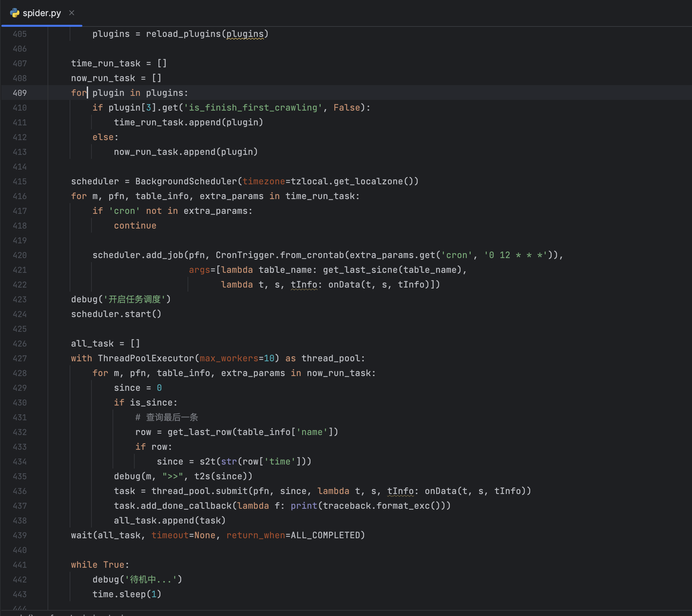Close the spider.py tab
Viewport: 692px width, 616px height.
click(71, 13)
